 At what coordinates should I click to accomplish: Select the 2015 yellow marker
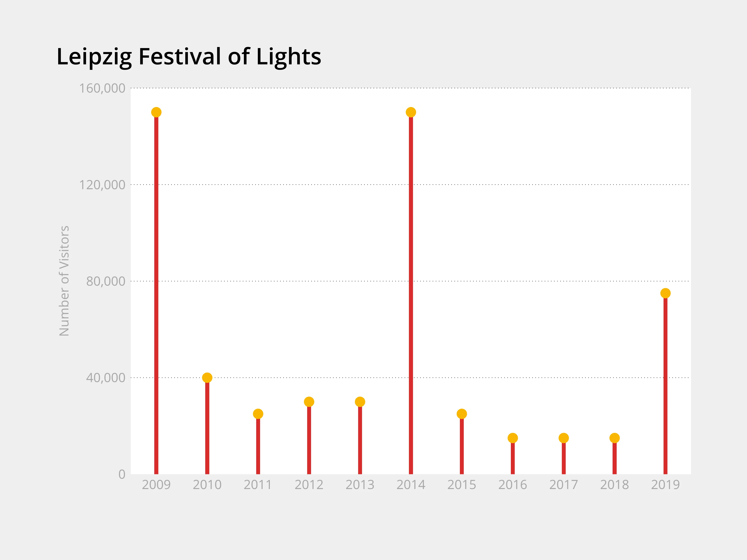pos(462,414)
